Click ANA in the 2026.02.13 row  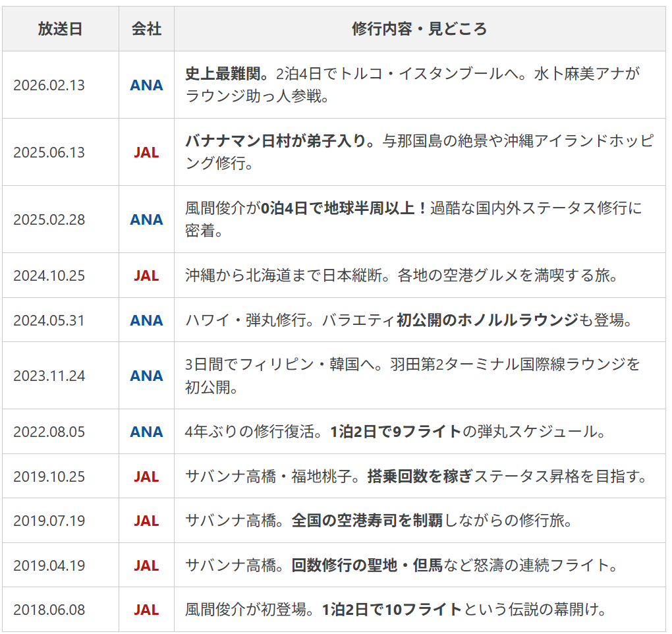(x=146, y=85)
